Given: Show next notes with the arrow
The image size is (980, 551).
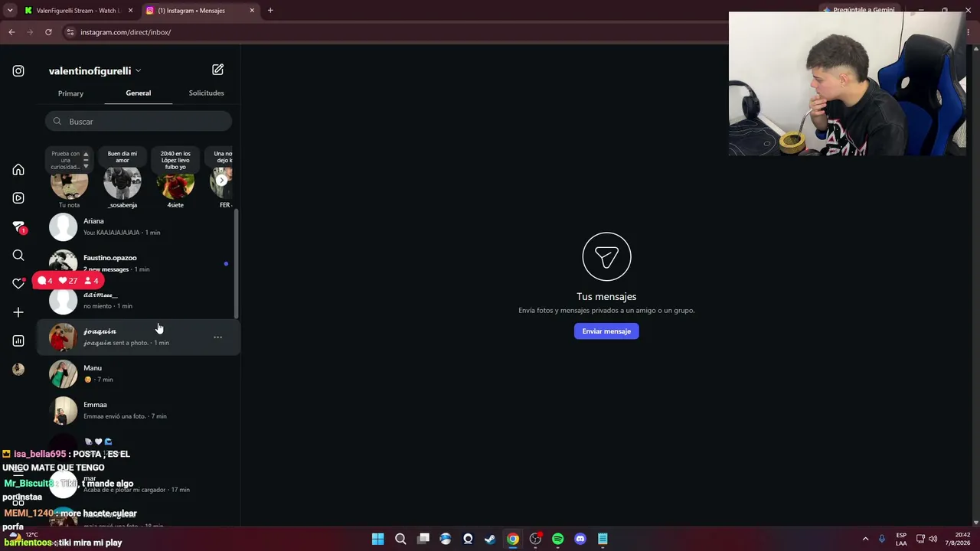Looking at the screenshot, I should [x=221, y=181].
